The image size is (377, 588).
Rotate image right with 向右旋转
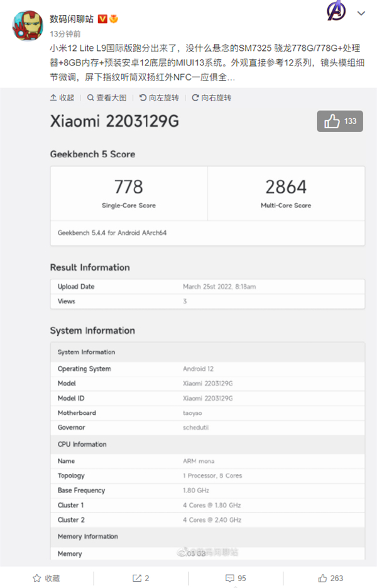point(212,97)
